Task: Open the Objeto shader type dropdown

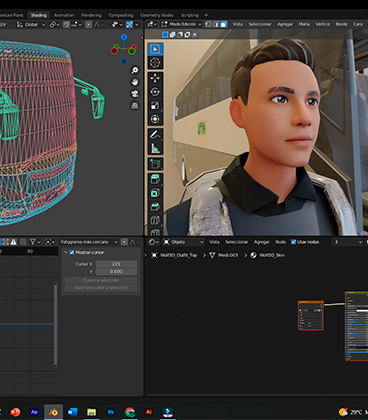Action: point(183,242)
